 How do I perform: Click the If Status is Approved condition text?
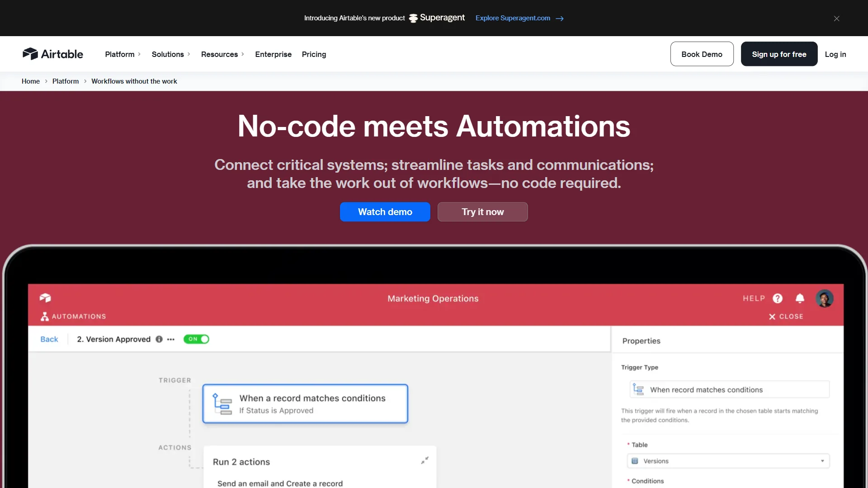[x=276, y=411]
